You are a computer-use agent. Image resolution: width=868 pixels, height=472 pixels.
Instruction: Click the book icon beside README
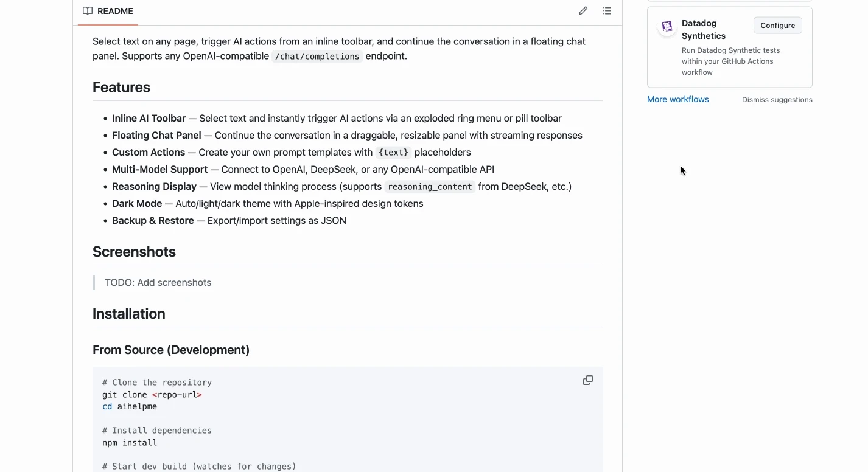click(x=88, y=11)
